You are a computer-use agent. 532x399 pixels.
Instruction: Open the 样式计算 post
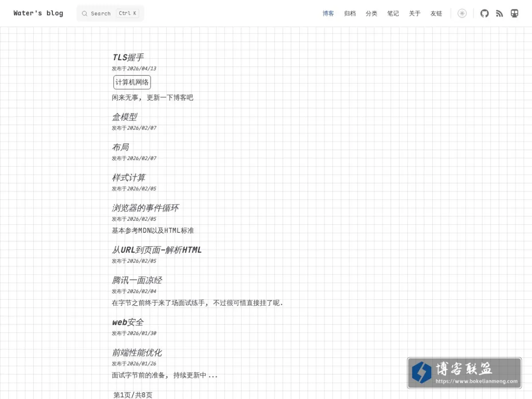(x=129, y=177)
